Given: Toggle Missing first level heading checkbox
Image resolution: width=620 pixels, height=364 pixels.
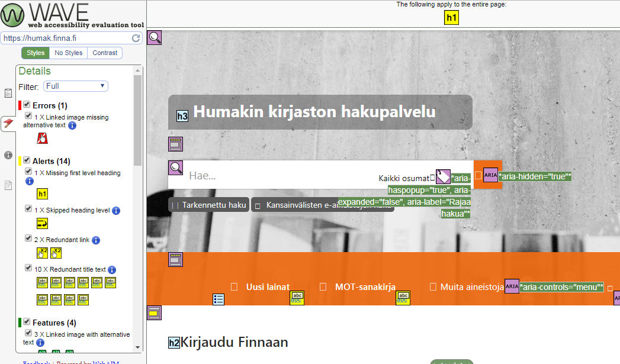Looking at the screenshot, I should click(x=28, y=171).
